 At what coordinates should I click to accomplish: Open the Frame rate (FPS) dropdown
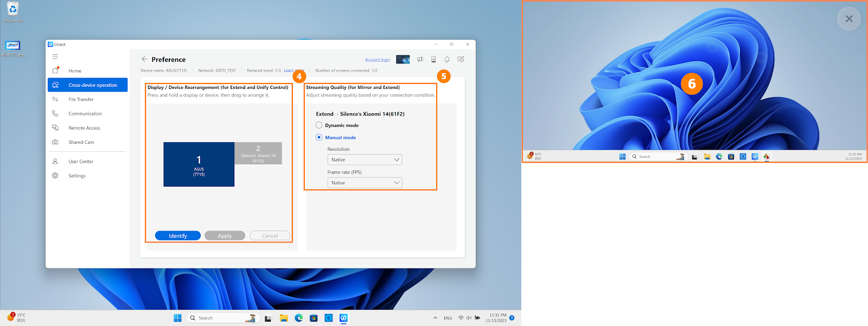pyautogui.click(x=365, y=183)
